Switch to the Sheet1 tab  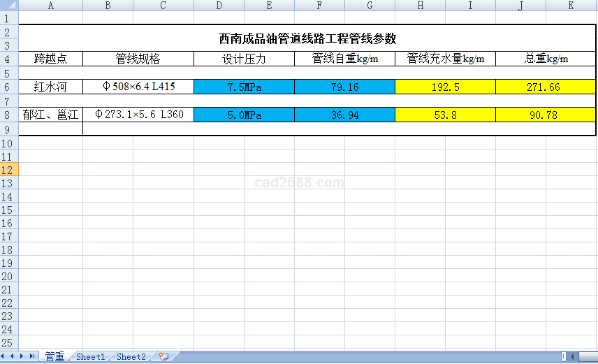(90, 356)
